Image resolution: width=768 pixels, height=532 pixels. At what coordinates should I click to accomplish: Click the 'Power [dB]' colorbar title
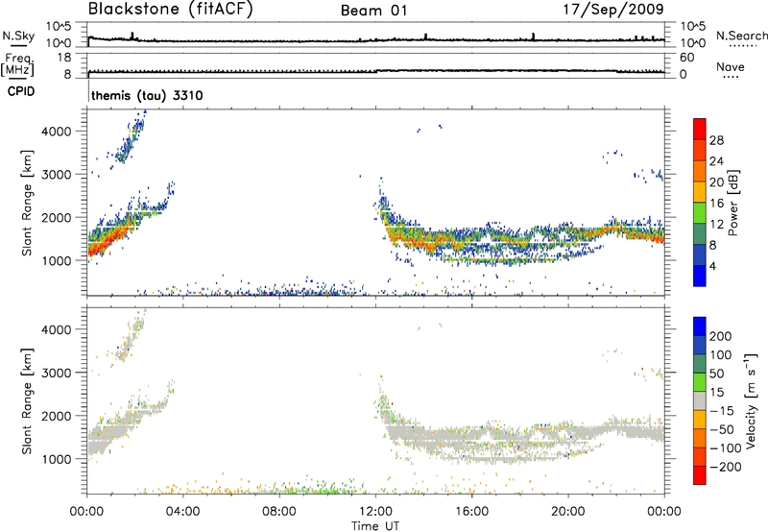[x=733, y=203]
